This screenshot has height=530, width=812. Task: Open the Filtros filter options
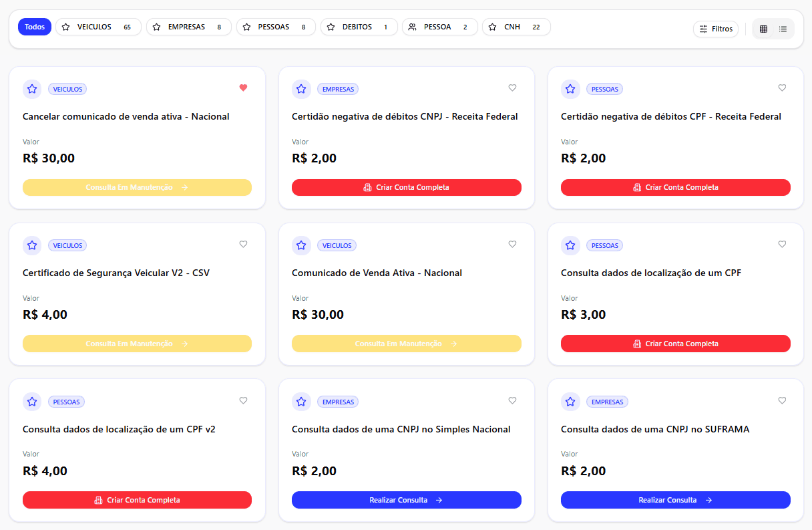click(x=716, y=29)
